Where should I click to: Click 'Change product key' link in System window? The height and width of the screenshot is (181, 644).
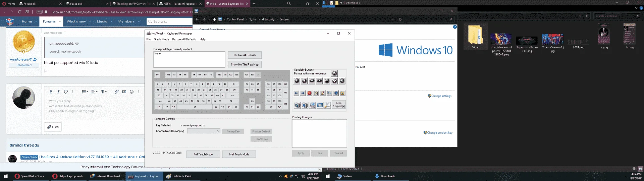(439, 133)
